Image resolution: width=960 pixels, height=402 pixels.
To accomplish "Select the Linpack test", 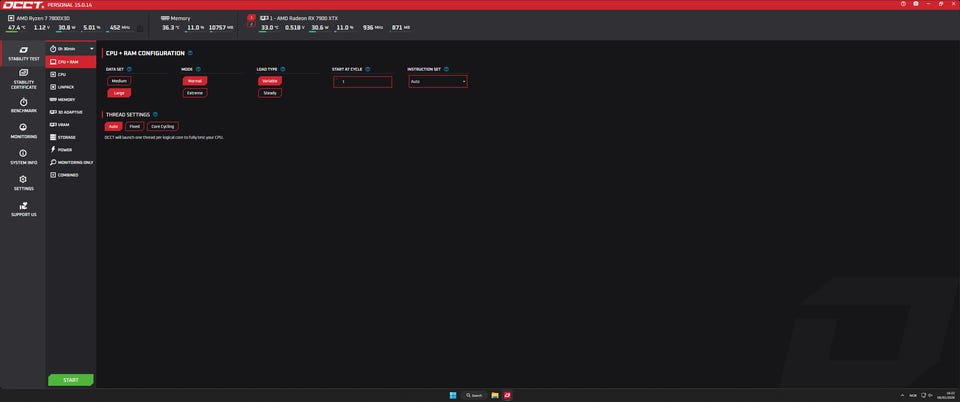I will tap(71, 87).
